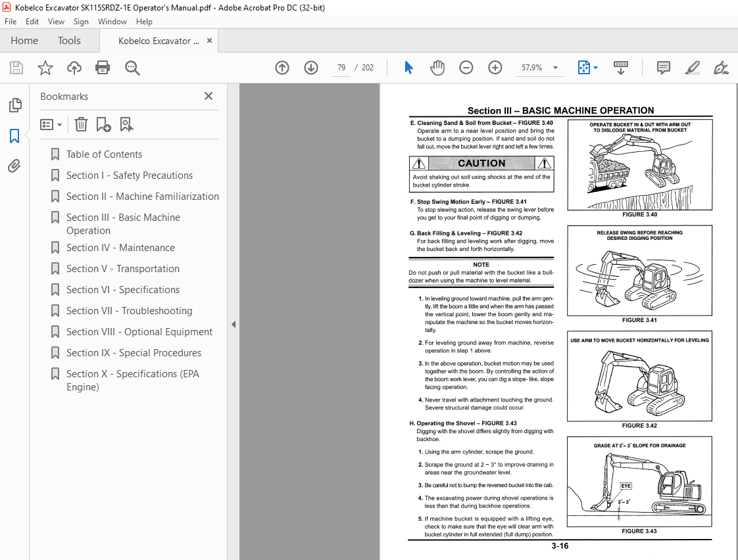
Task: Click the CAUTION heading in the document
Action: click(x=481, y=163)
